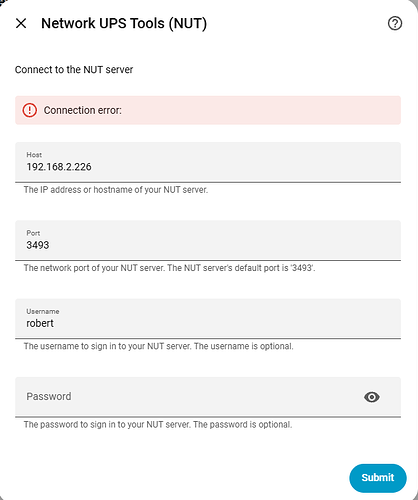Viewport: 418px width, 500px height.
Task: Click the Port helper text about default port
Action: 169,268
